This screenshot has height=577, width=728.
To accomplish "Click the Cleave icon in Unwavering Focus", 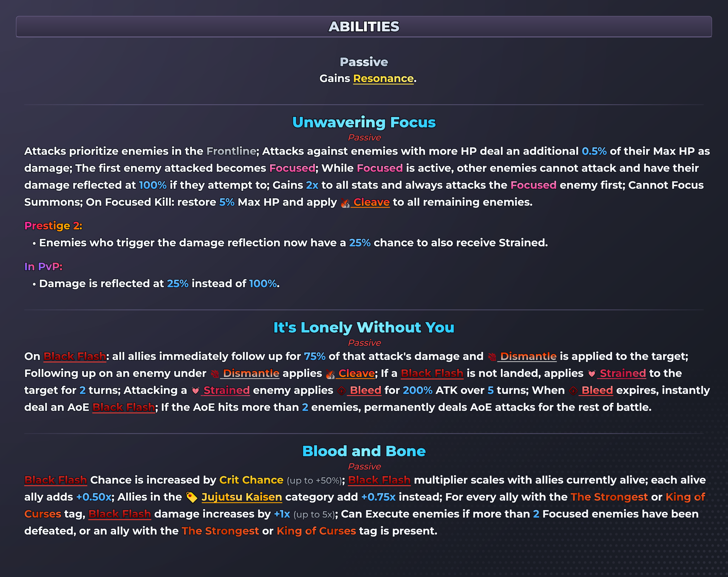I will (x=345, y=203).
